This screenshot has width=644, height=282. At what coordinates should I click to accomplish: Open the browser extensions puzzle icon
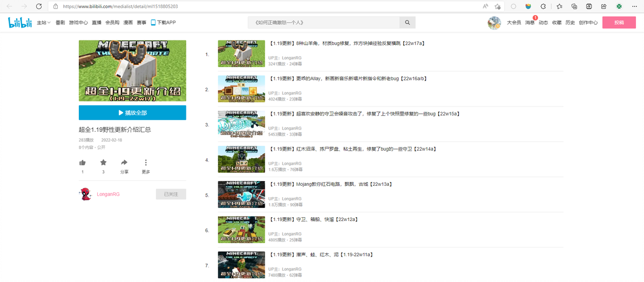click(x=543, y=6)
